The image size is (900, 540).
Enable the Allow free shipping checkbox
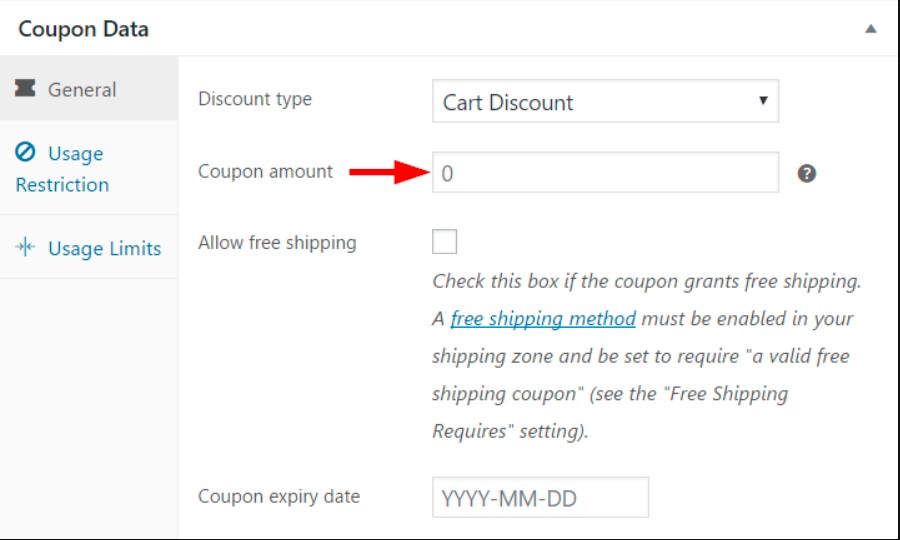pos(444,242)
